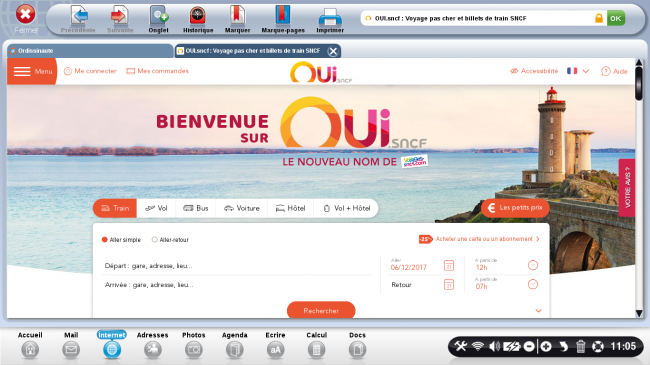
Task: Click the Rechercher search button
Action: tap(321, 310)
